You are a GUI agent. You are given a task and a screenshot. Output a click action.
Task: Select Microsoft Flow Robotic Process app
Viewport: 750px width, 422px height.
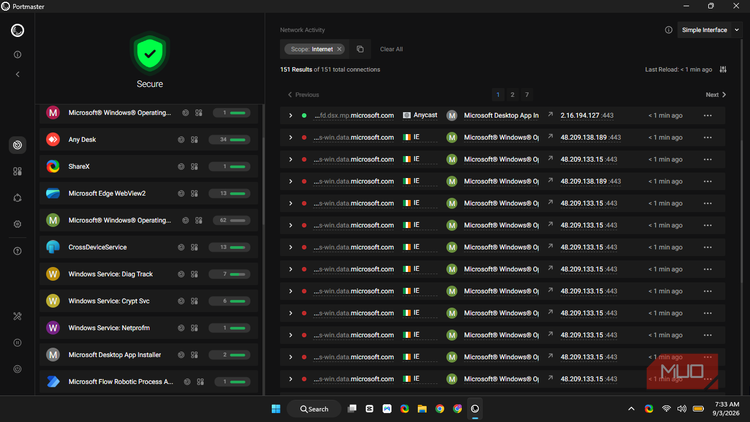pos(149,381)
